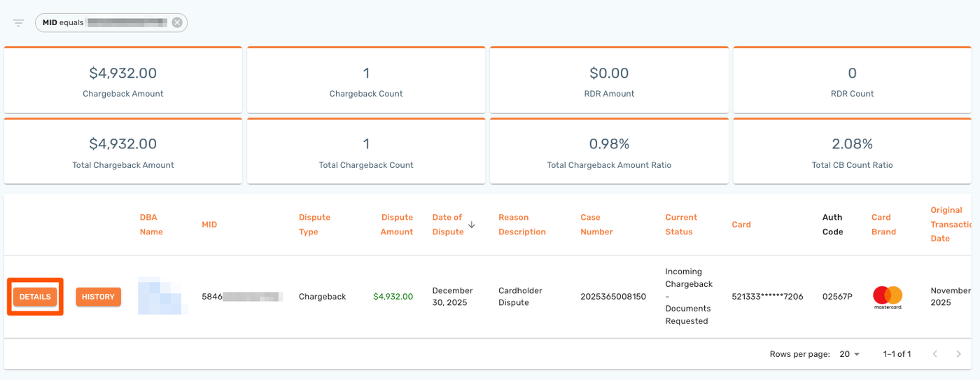Image resolution: width=980 pixels, height=380 pixels.
Task: Click the DETAILS button
Action: click(35, 297)
